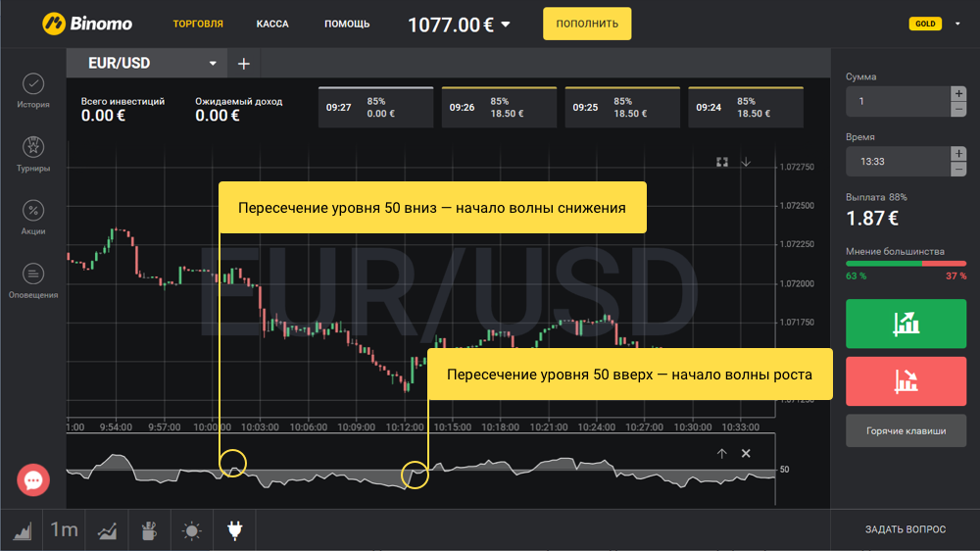Click the yellow Пополнить button
This screenshot has height=551, width=980.
point(587,24)
